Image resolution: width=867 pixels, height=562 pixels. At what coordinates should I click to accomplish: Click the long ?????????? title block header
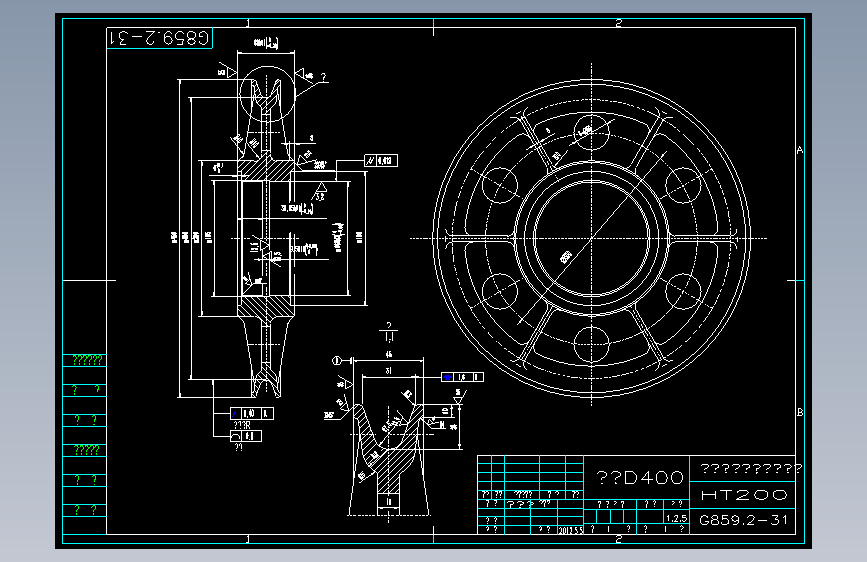[751, 469]
